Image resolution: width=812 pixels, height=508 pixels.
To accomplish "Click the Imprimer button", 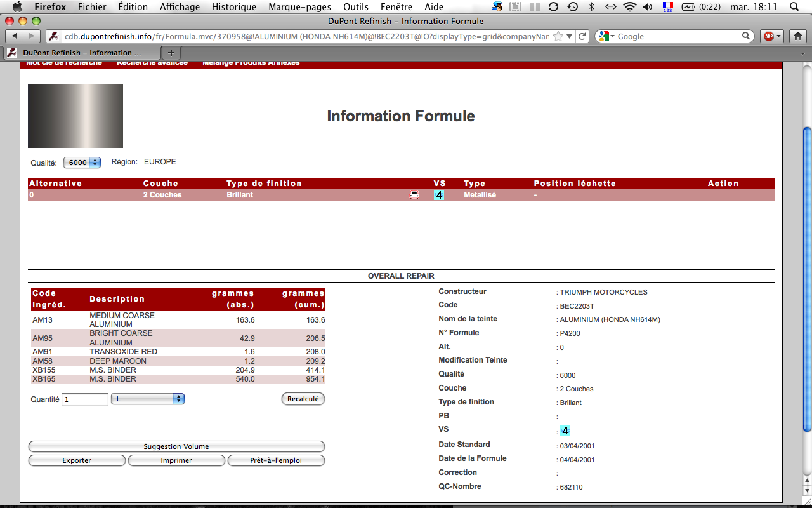I will click(176, 460).
